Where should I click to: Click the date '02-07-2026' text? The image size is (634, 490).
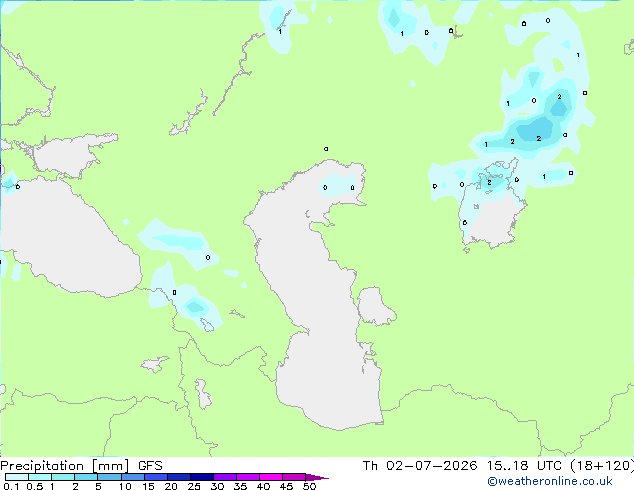[431, 466]
